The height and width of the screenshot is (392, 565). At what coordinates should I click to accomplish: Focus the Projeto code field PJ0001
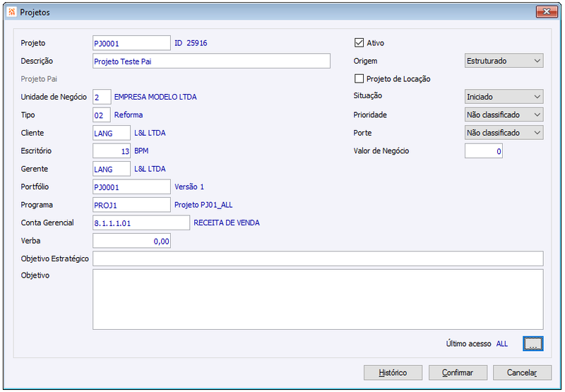pos(131,43)
